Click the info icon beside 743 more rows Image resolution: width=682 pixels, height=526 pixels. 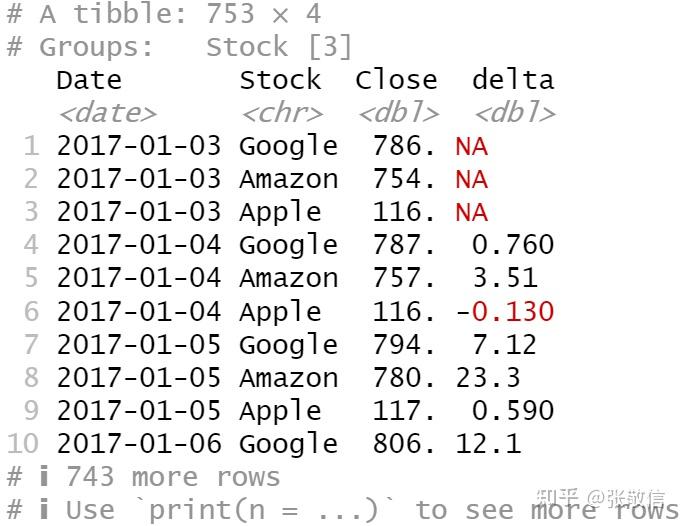click(x=44, y=476)
